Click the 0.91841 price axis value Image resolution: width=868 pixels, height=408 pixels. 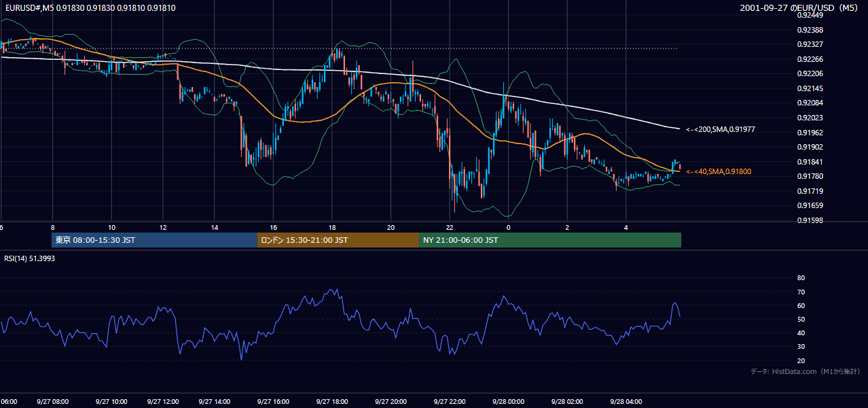click(x=809, y=162)
